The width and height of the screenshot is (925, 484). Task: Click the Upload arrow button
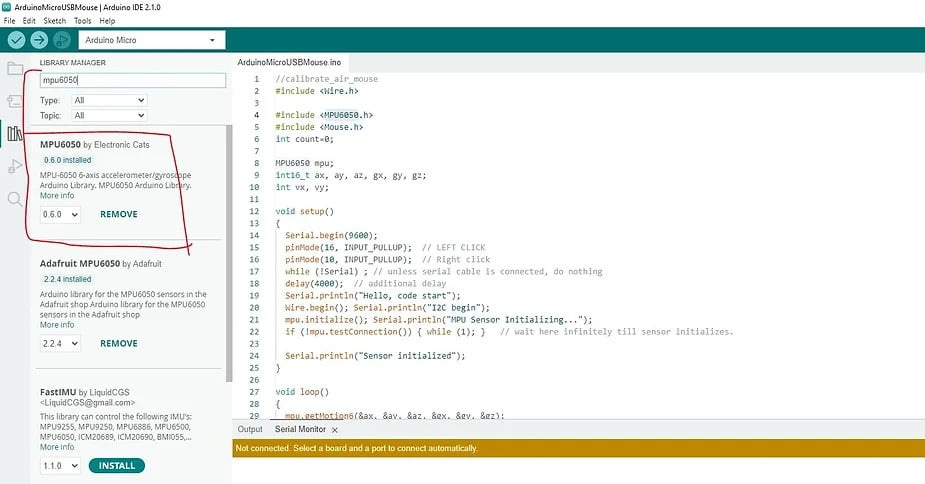(39, 40)
